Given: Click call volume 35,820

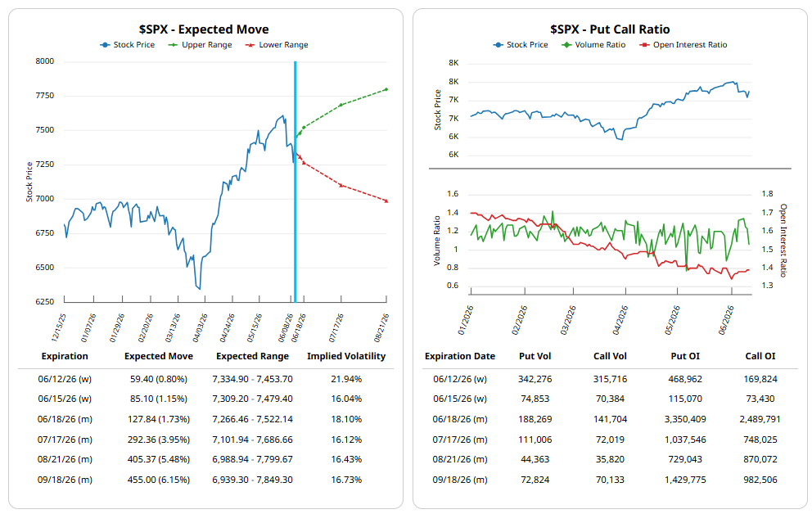Looking at the screenshot, I should coord(610,460).
